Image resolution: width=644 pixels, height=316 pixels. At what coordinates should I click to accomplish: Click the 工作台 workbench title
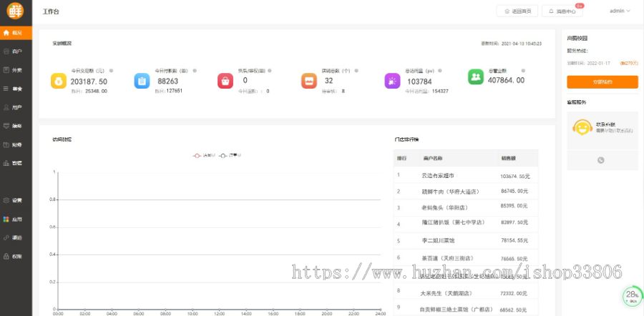pos(51,11)
